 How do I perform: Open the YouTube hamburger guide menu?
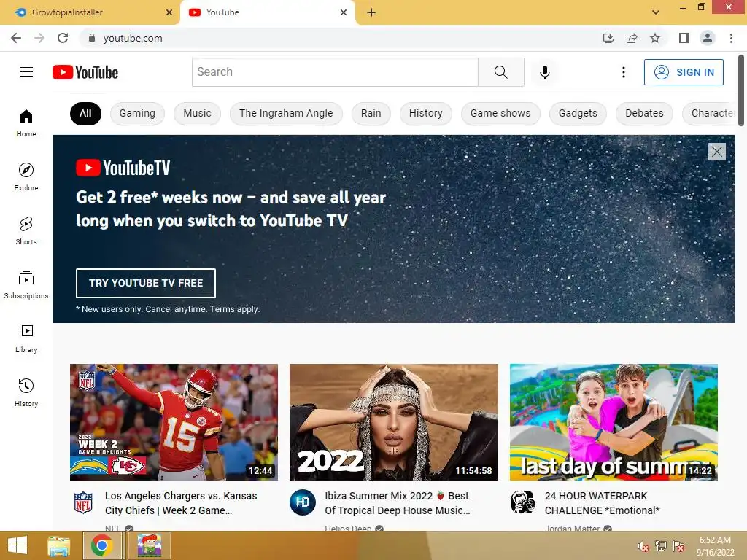26,72
